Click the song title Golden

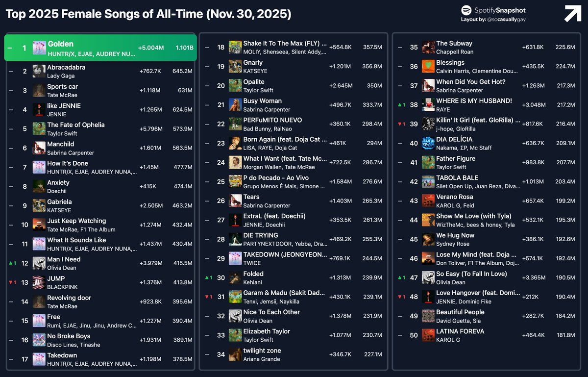click(x=61, y=44)
